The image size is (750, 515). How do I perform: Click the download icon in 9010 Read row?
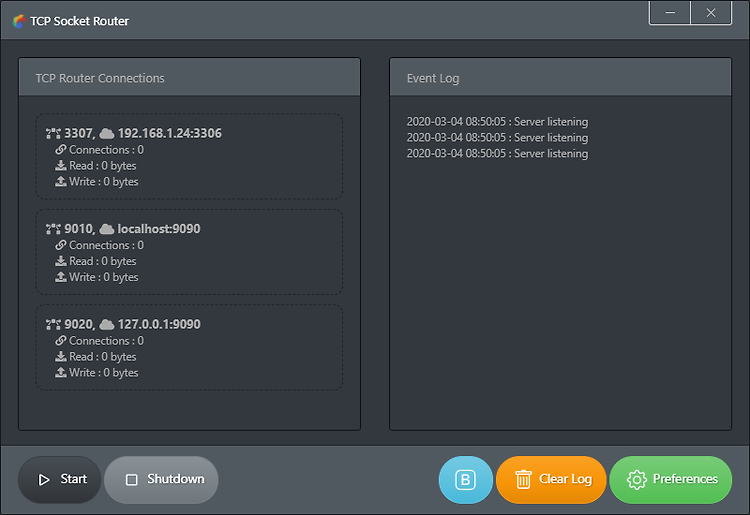61,261
